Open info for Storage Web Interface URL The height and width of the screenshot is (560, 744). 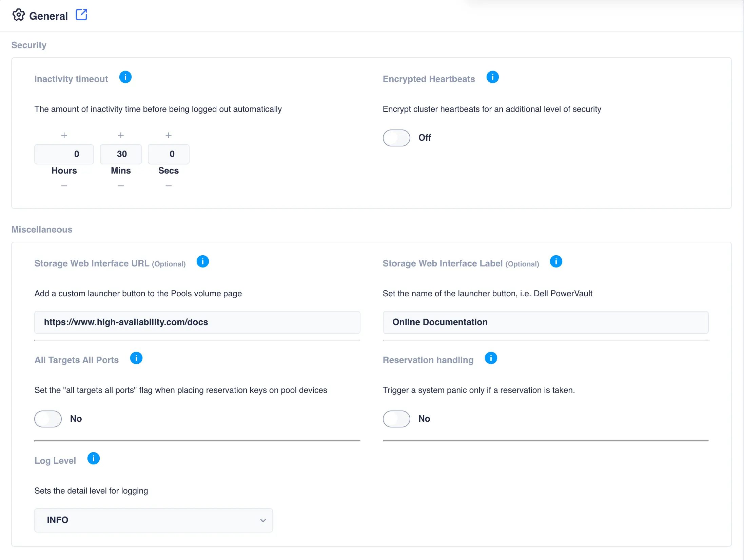pyautogui.click(x=202, y=261)
